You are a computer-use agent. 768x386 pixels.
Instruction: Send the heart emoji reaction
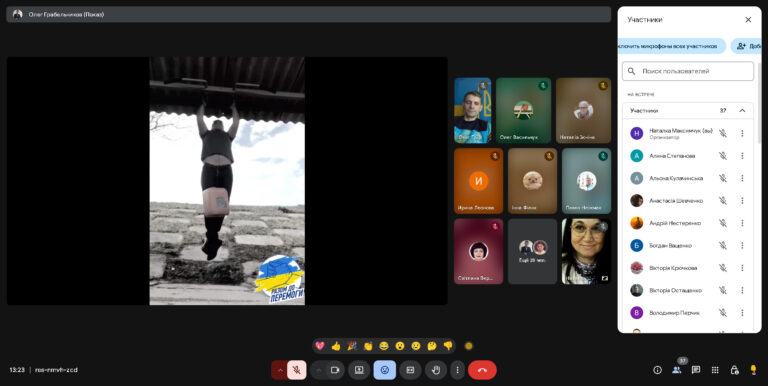(319, 346)
